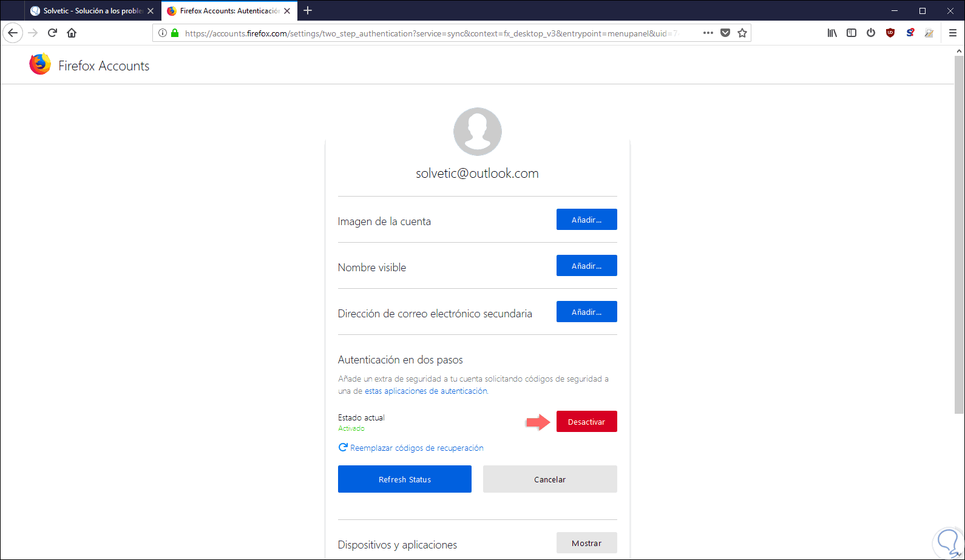The height and width of the screenshot is (560, 965).
Task: Open the Library bookmarks and history
Action: (832, 33)
